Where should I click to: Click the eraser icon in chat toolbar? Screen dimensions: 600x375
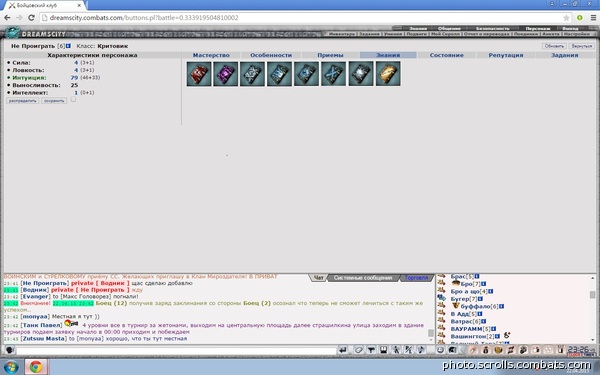pos(359,349)
